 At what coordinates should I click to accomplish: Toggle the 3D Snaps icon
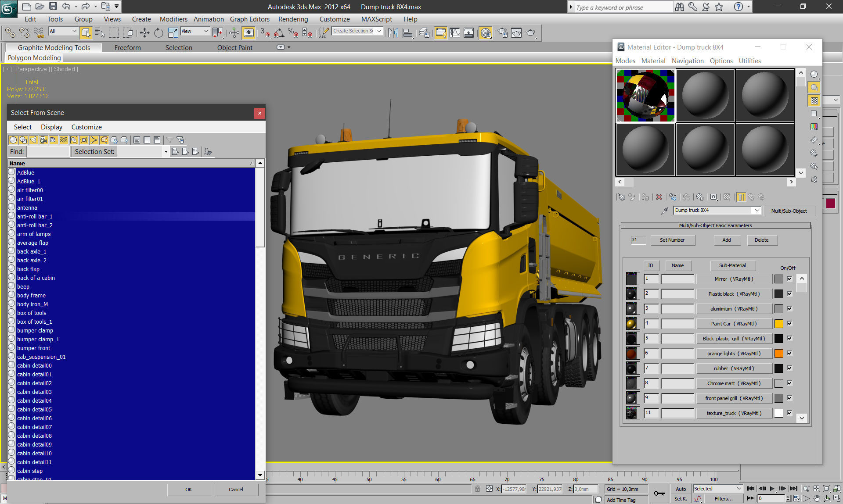point(265,32)
